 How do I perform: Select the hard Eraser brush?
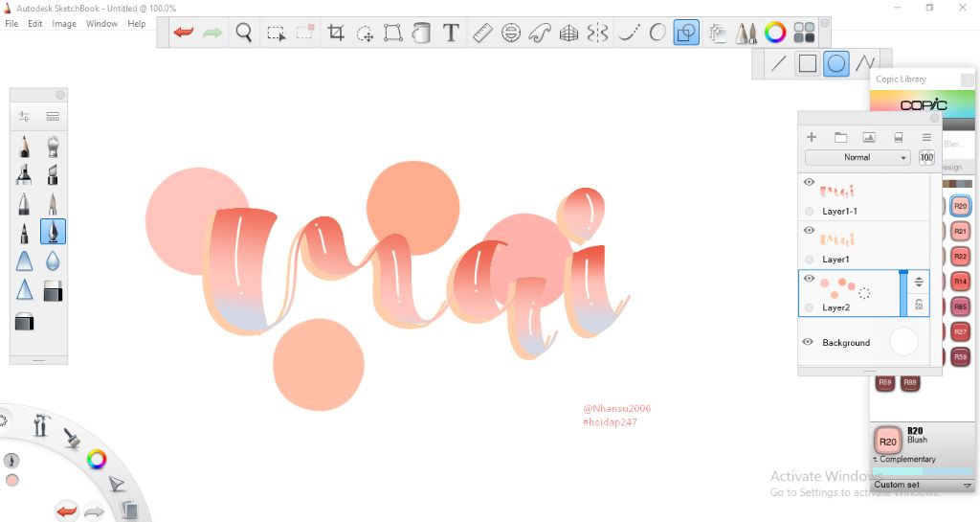[54, 291]
